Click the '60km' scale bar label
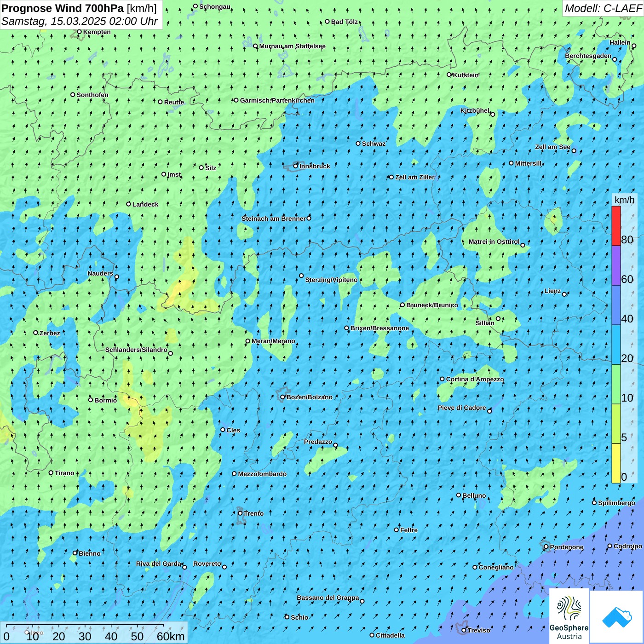The image size is (644, 644). click(171, 637)
